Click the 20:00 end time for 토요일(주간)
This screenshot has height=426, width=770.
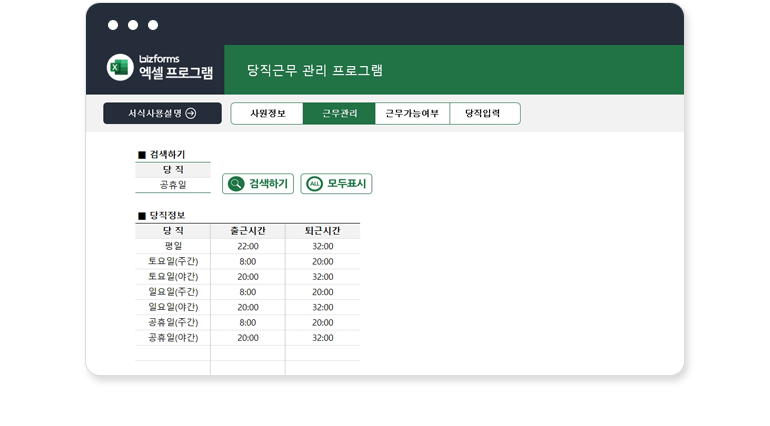click(323, 261)
